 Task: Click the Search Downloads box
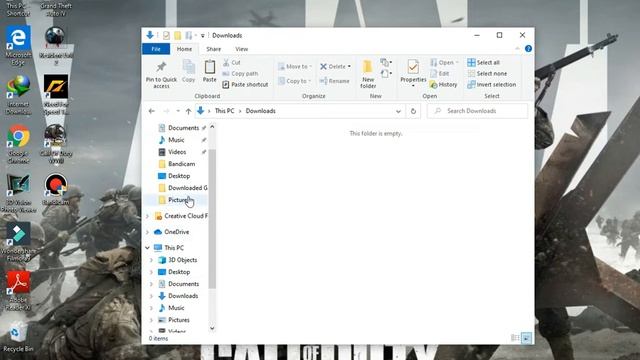tap(477, 111)
